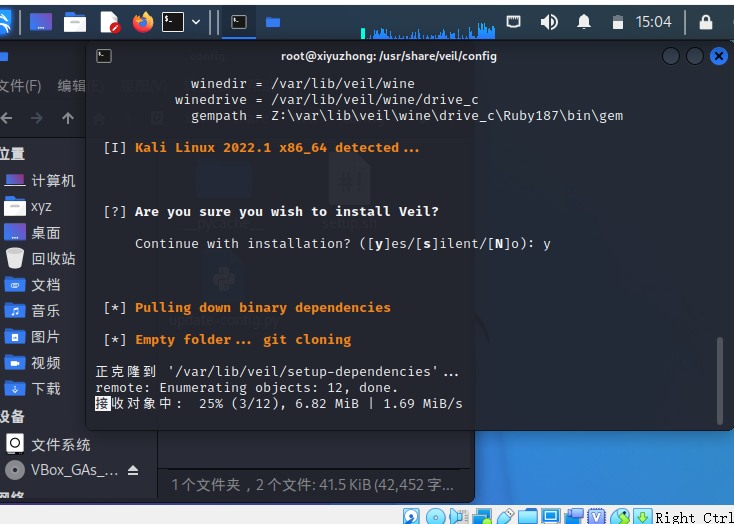Open the notifications bell icon
Screen dimensions: 734x524
(x=583, y=22)
